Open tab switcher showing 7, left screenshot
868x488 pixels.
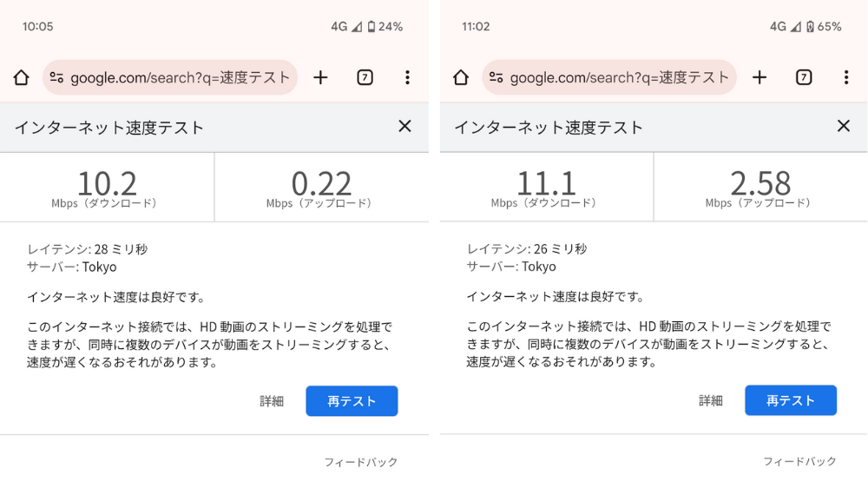(x=365, y=77)
